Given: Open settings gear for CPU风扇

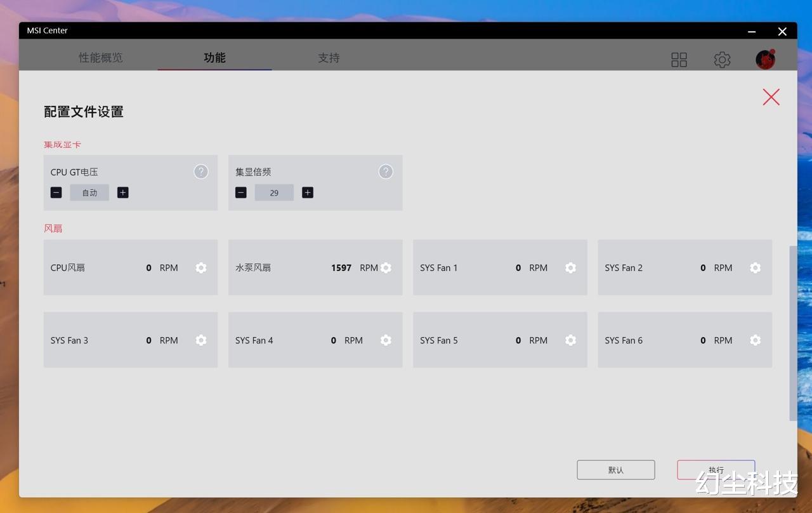Looking at the screenshot, I should coord(201,268).
